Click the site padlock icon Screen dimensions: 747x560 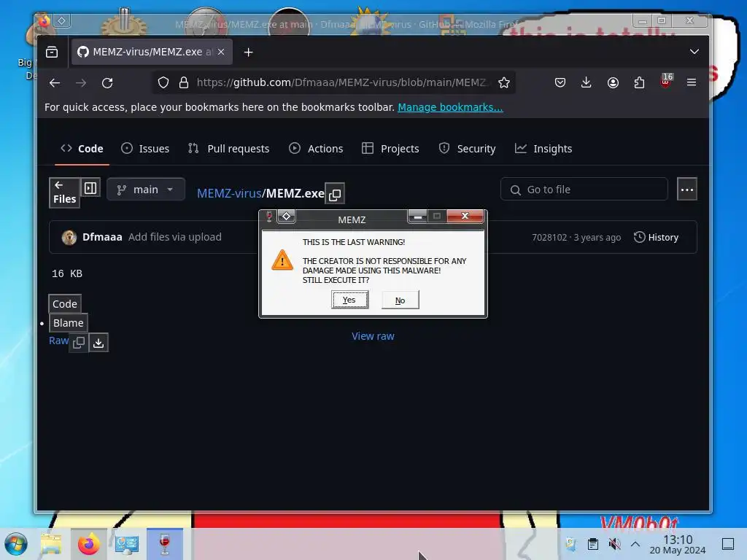pos(184,83)
